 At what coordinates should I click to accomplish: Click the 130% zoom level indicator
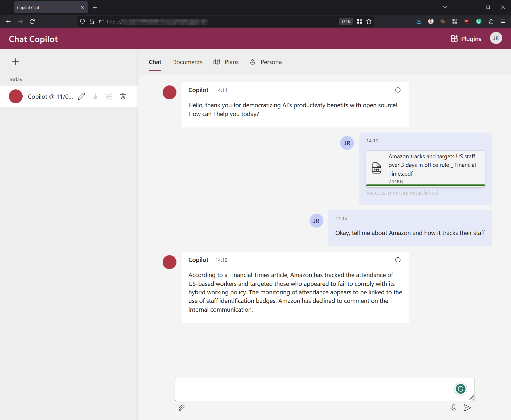coord(346,22)
